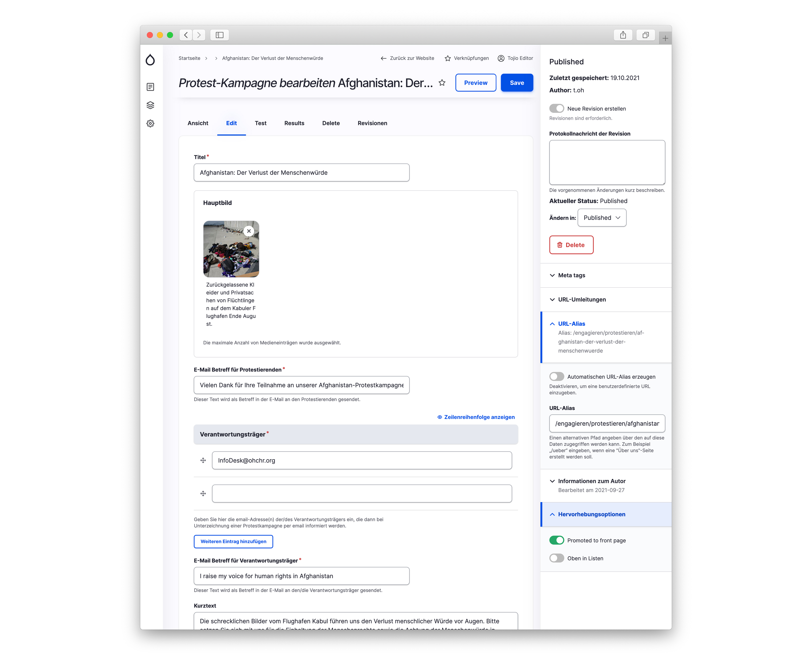Add a new browser tab with plus

(x=665, y=38)
